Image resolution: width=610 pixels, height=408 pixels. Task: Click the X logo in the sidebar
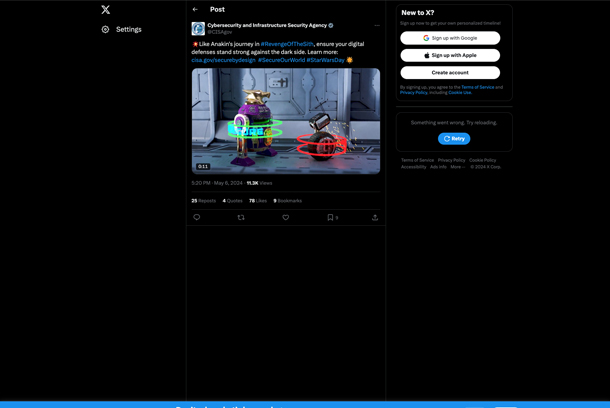(105, 10)
